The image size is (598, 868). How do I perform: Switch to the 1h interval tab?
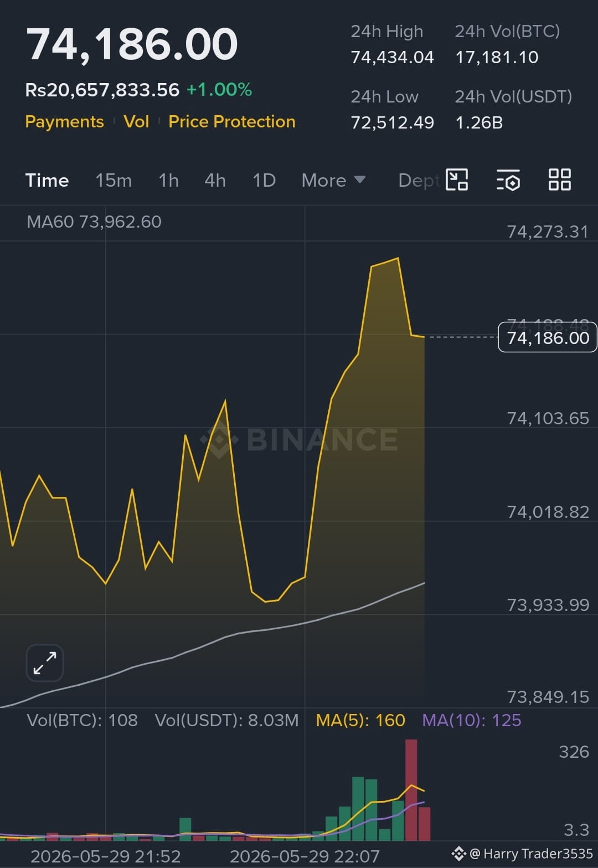168,181
